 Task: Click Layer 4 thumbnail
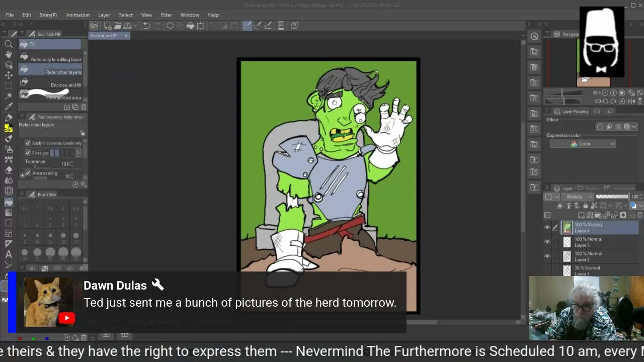pyautogui.click(x=567, y=228)
